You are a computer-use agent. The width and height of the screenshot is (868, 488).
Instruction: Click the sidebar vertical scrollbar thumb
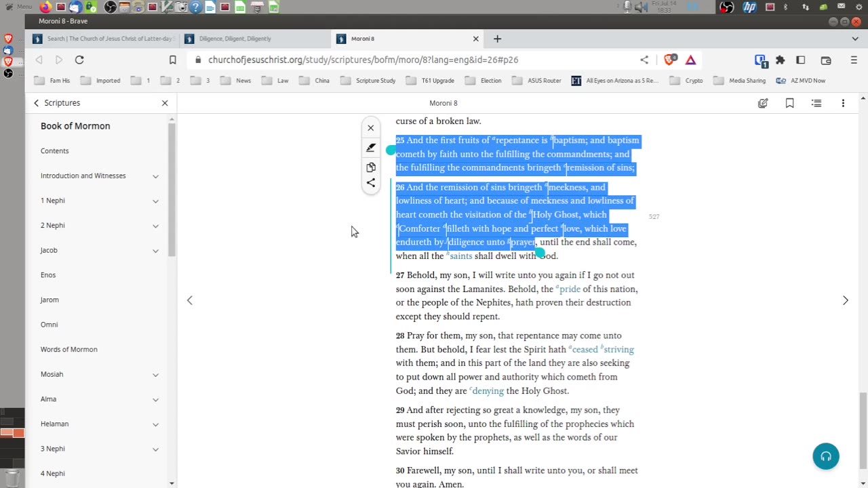pos(172,190)
